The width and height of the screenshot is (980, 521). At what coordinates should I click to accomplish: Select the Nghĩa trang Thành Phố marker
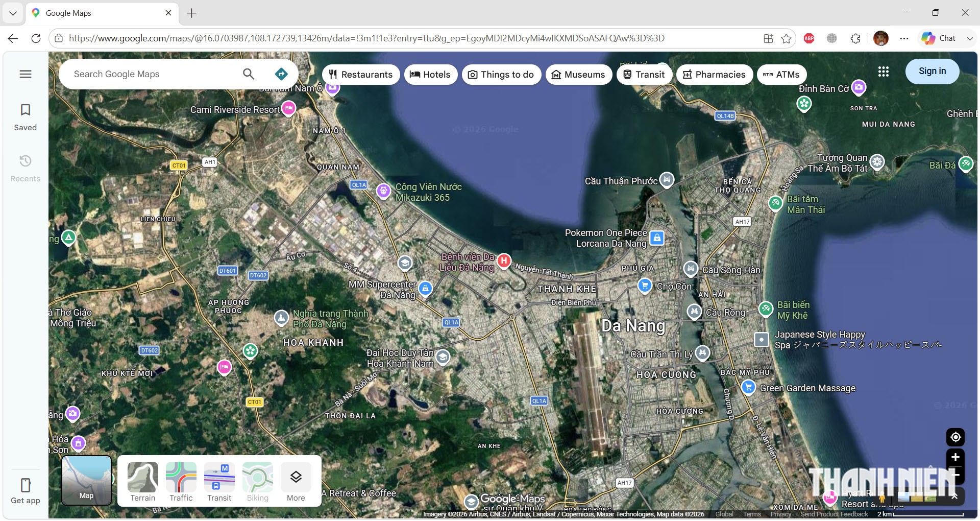(x=281, y=317)
